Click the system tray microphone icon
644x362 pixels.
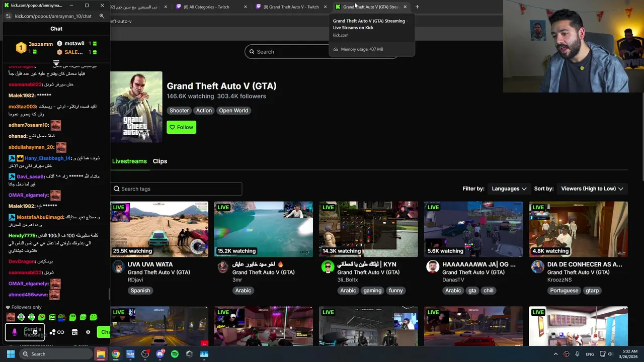(x=577, y=354)
